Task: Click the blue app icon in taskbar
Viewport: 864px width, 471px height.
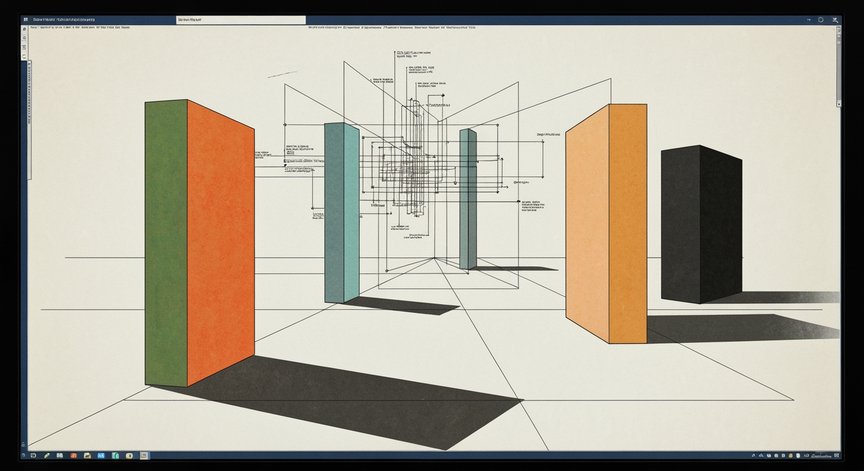Action: 101,456
